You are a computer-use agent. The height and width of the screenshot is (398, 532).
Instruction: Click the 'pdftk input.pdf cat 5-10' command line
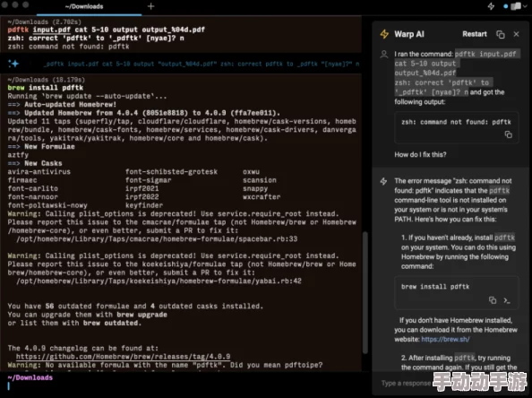pyautogui.click(x=107, y=30)
